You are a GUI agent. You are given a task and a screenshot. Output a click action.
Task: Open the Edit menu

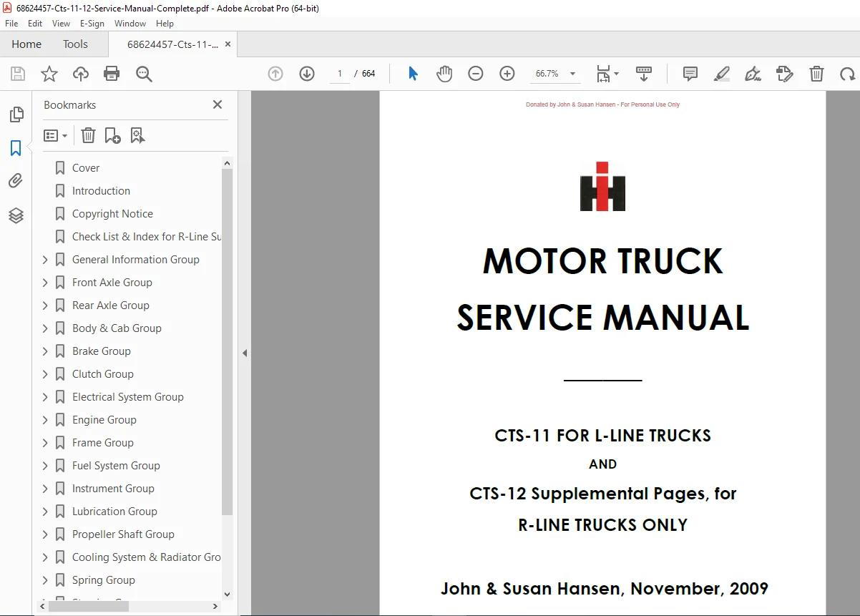click(x=35, y=24)
